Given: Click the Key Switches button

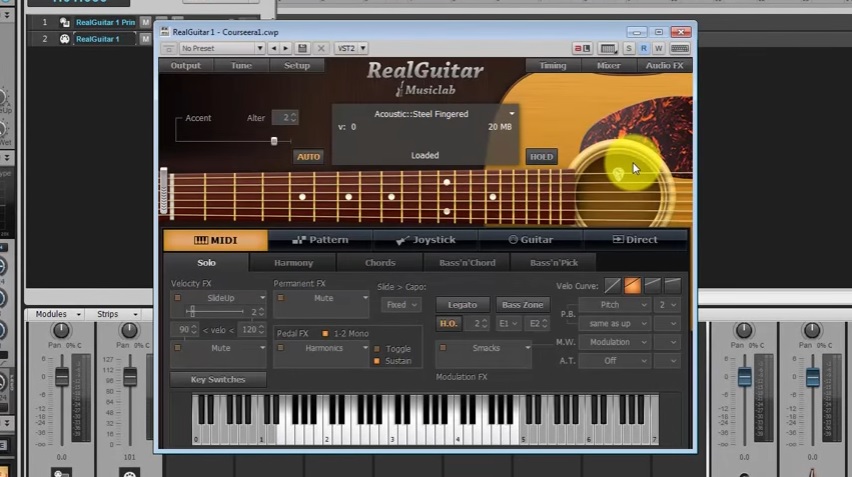Looking at the screenshot, I should tap(218, 379).
